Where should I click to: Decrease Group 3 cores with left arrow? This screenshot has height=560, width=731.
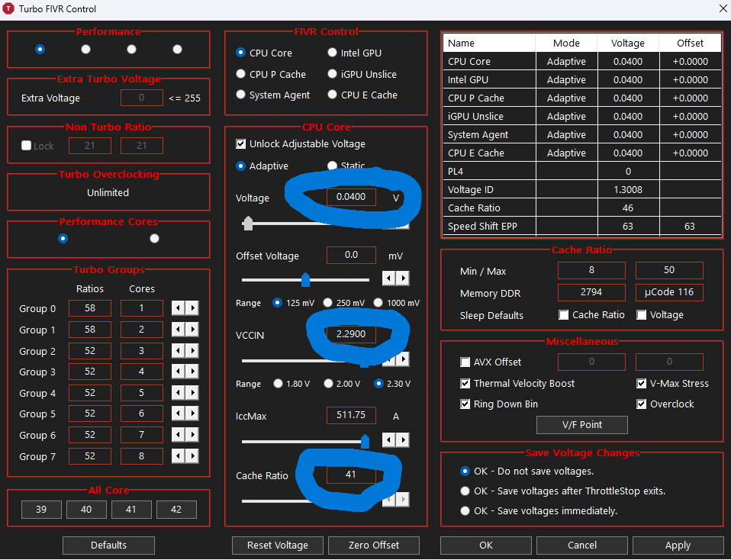point(178,372)
